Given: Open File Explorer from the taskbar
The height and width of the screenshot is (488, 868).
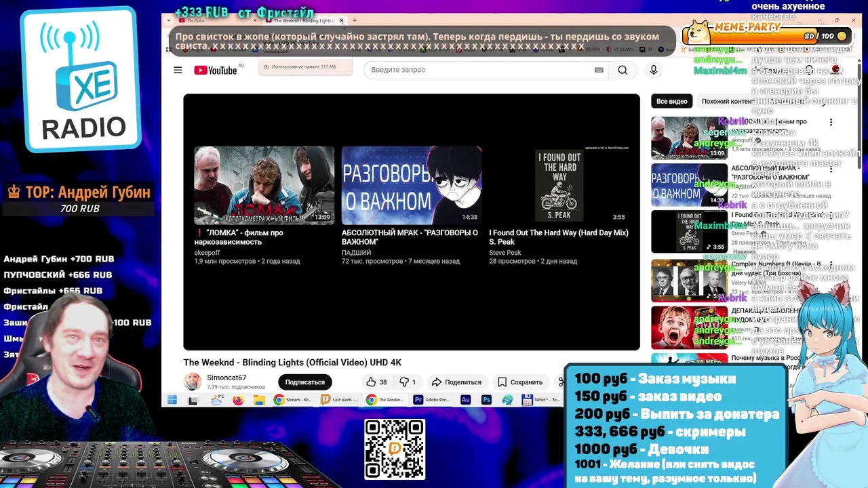Looking at the screenshot, I should [258, 400].
